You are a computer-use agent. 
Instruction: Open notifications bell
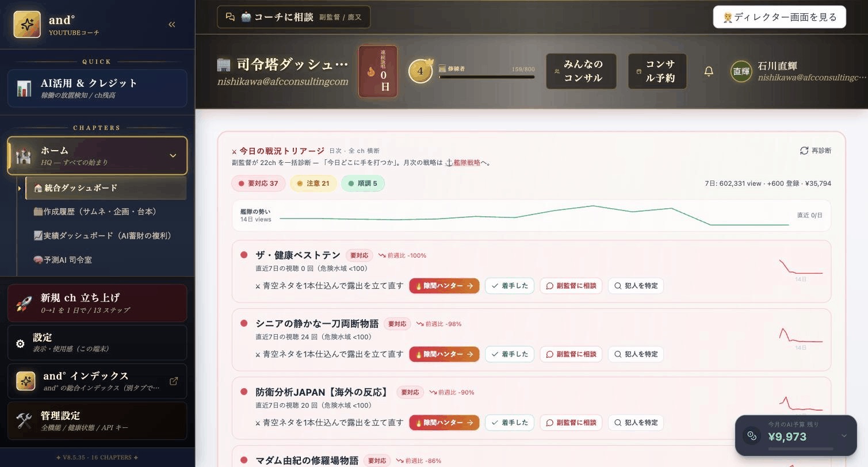(x=709, y=71)
